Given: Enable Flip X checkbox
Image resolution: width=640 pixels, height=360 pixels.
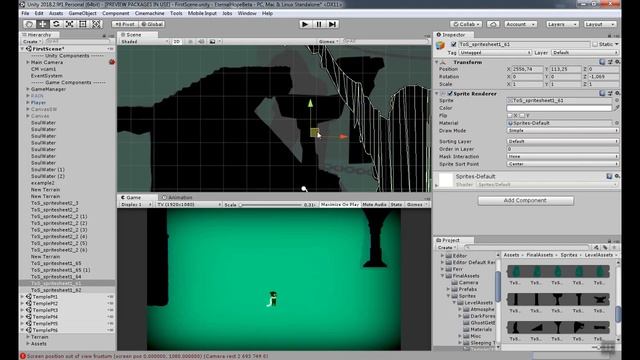Looking at the screenshot, I should point(509,116).
